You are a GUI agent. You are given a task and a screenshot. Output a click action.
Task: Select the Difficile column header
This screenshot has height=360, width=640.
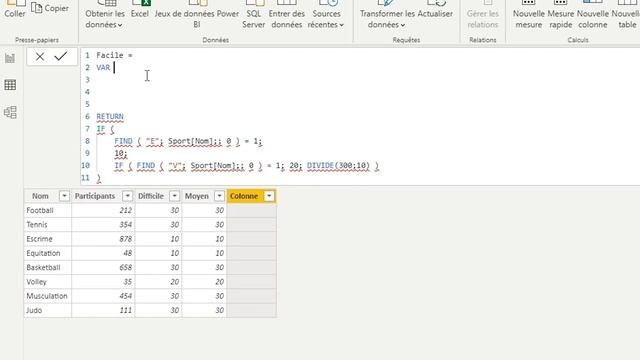pos(151,196)
